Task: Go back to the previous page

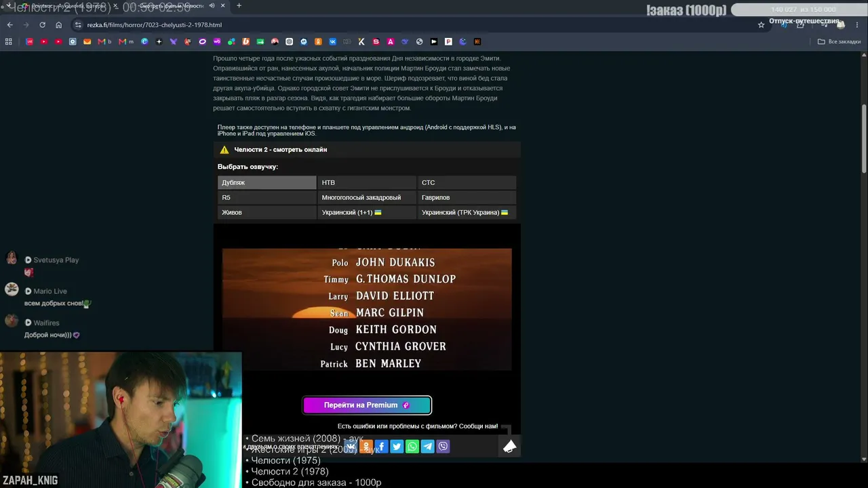Action: (9, 25)
